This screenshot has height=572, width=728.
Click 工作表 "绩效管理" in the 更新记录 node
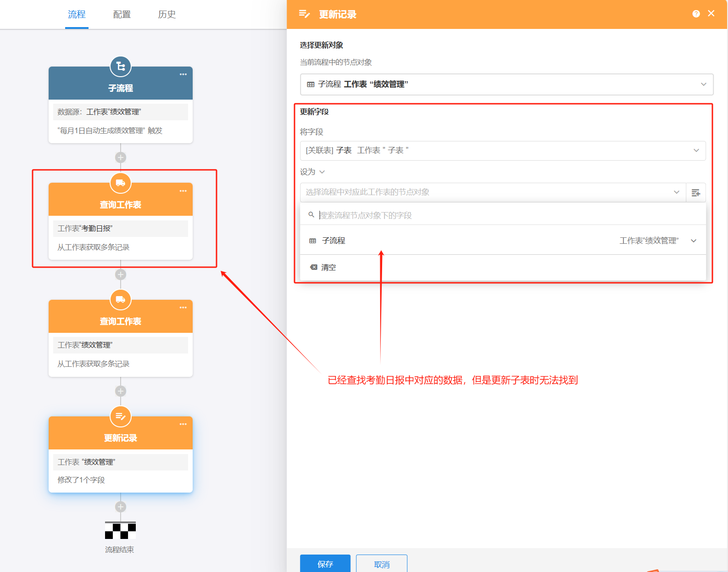121,462
